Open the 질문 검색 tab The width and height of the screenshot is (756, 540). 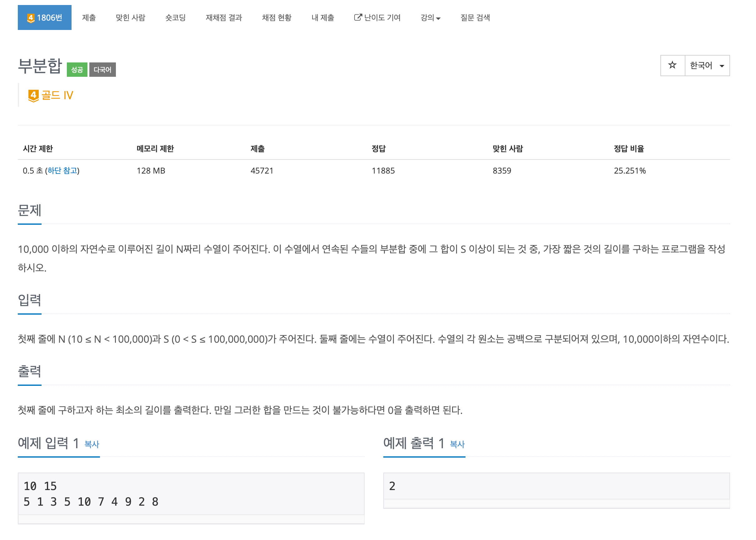pyautogui.click(x=475, y=17)
